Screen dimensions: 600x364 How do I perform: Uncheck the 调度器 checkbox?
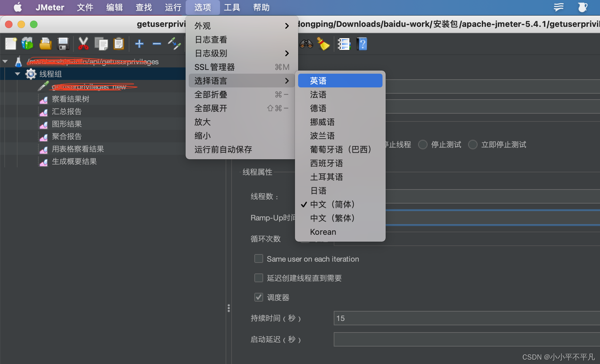pyautogui.click(x=259, y=297)
